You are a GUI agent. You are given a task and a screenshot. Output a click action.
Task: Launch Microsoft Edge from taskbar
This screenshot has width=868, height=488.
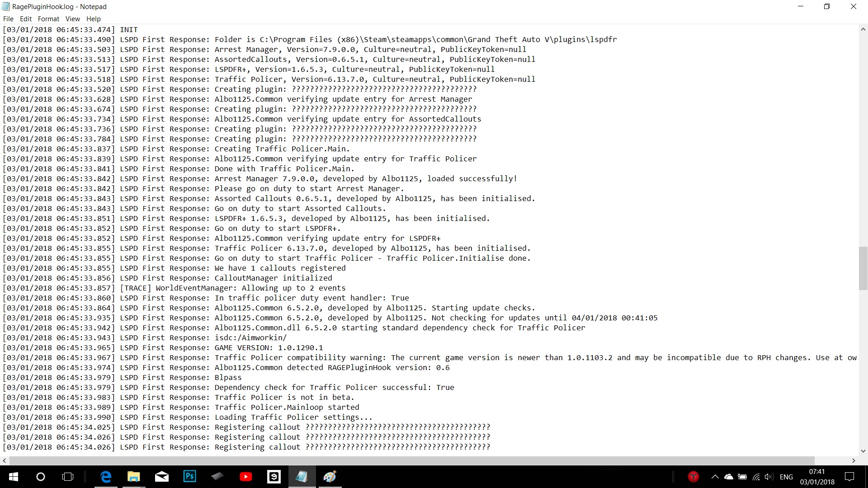point(106,477)
